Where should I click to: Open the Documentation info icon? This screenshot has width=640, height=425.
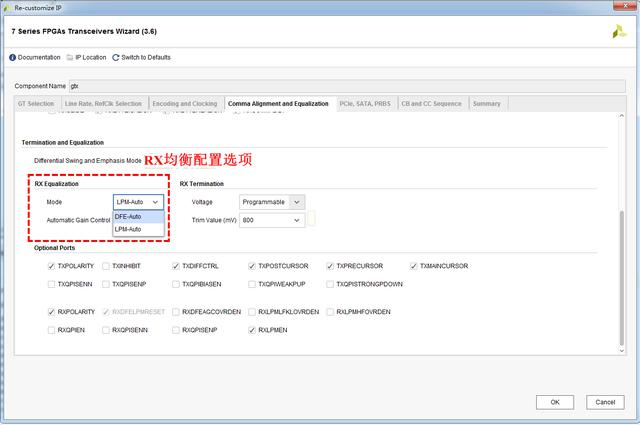coord(13,58)
